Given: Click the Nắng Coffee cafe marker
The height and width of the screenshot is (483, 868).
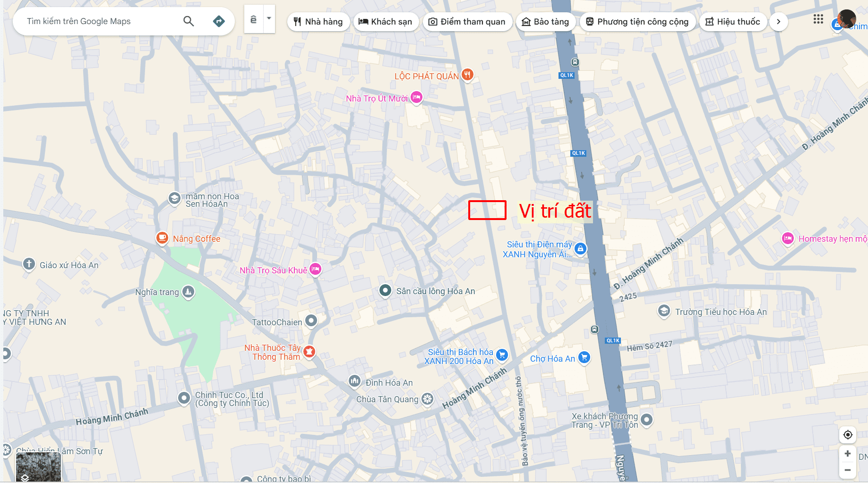Looking at the screenshot, I should click(162, 237).
